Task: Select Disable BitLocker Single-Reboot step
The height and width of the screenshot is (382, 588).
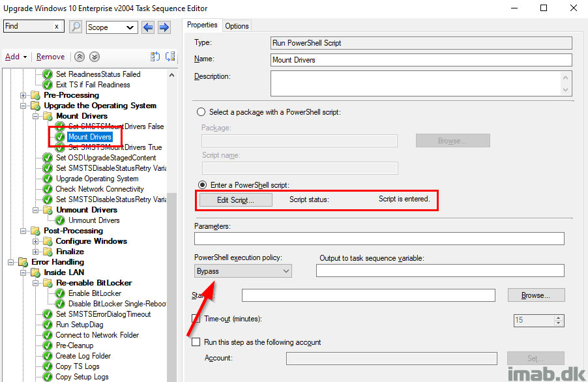Action: click(117, 304)
